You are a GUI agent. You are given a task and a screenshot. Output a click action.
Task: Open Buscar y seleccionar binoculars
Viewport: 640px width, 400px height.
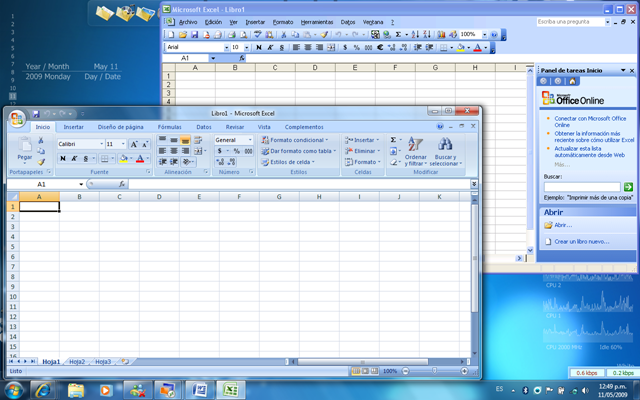(x=445, y=151)
